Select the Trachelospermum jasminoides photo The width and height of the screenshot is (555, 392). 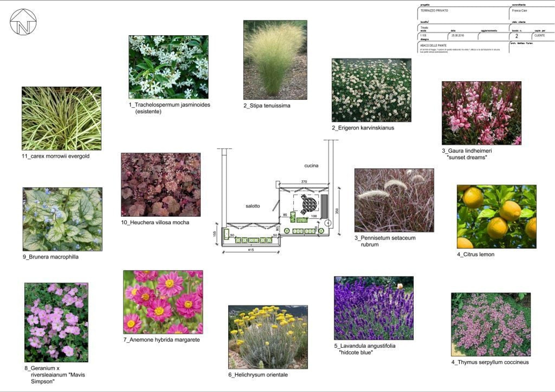[169, 67]
